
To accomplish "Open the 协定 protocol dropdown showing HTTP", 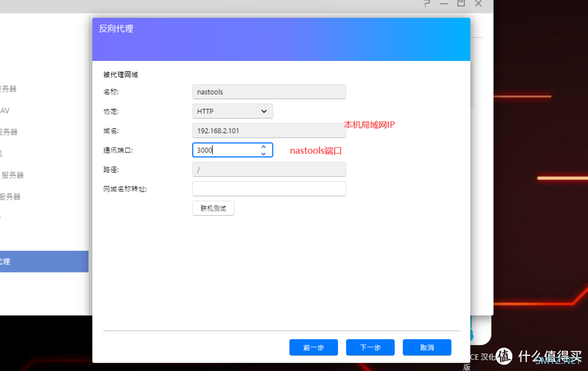I will click(232, 111).
